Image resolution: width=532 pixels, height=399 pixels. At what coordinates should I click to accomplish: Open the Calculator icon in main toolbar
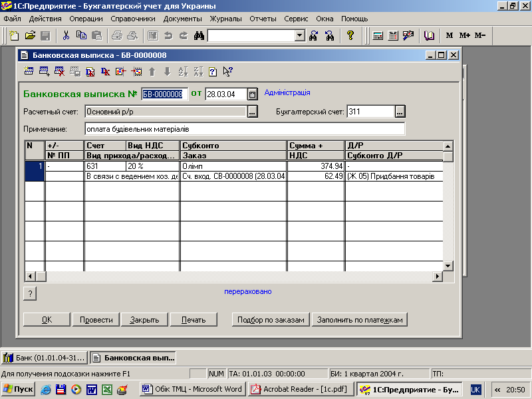[x=378, y=35]
